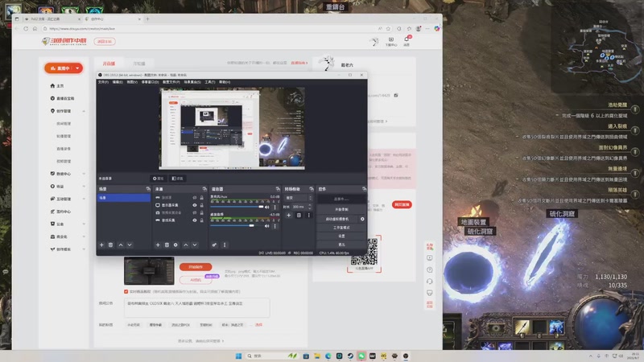Click 开始录制 button in OBS Controls
This screenshot has width=644, height=362.
point(341,209)
